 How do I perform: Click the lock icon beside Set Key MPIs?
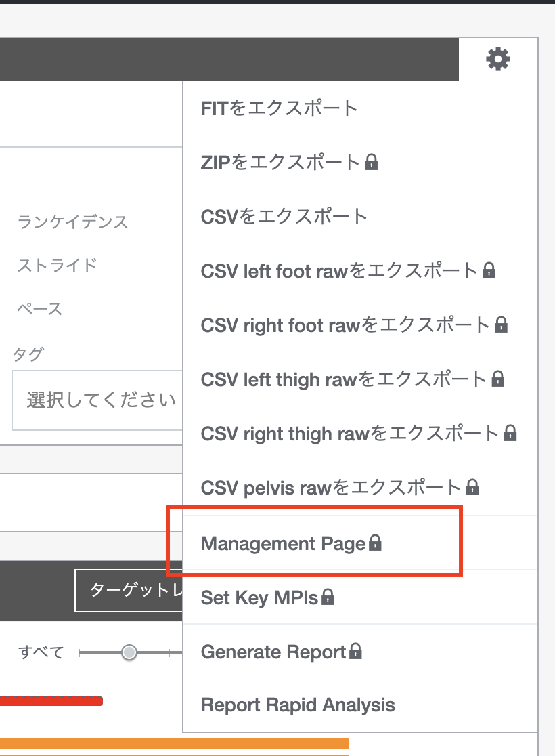[328, 597]
